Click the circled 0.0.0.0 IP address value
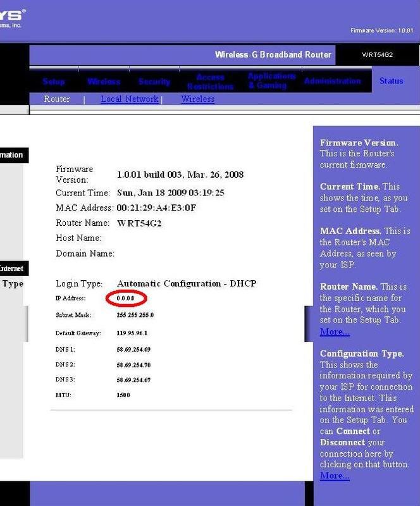The height and width of the screenshot is (506, 420). pyautogui.click(x=127, y=298)
